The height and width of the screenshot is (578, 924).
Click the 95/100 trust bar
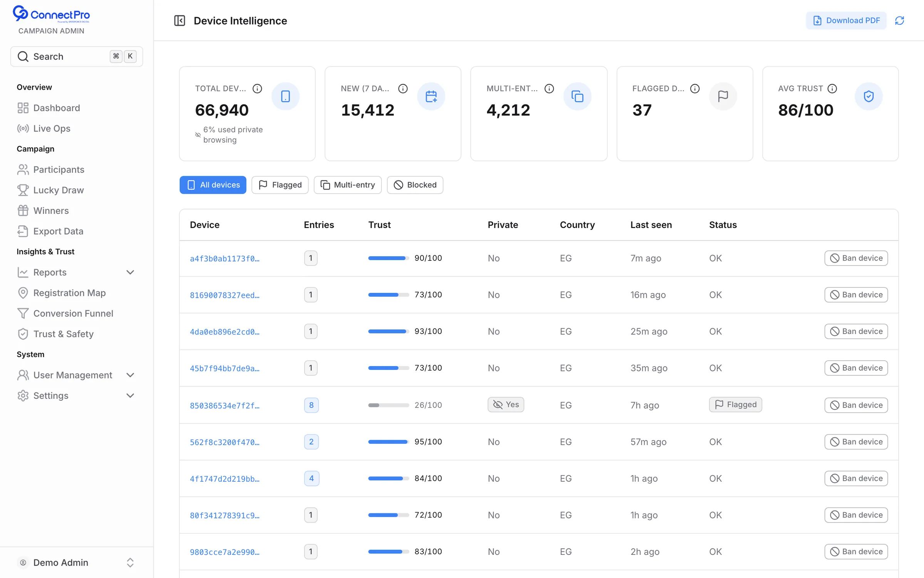click(388, 442)
